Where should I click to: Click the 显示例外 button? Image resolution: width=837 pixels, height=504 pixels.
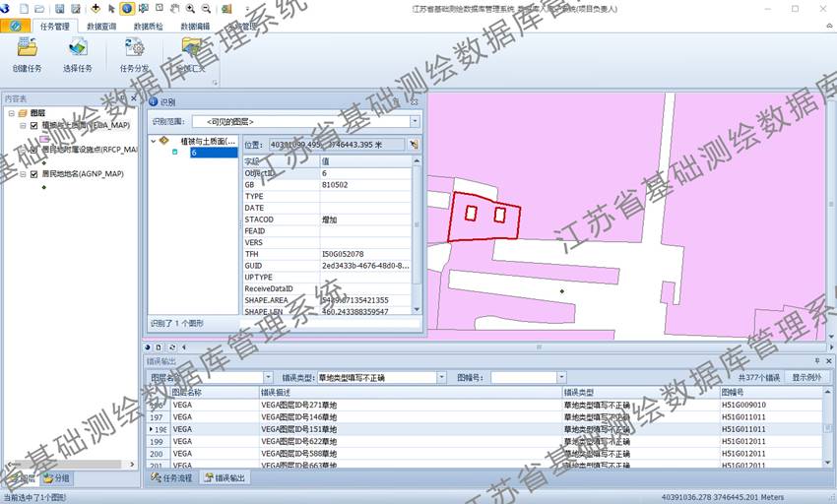tap(806, 377)
